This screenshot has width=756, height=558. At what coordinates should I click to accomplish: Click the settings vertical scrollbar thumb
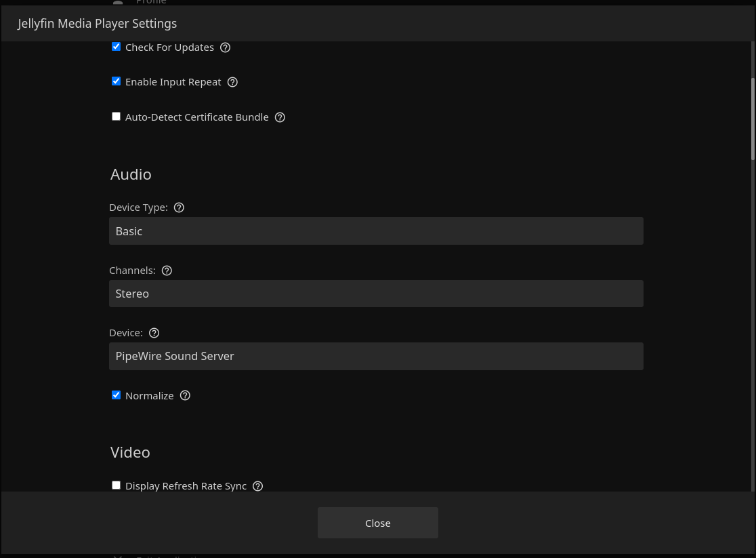coord(753,119)
